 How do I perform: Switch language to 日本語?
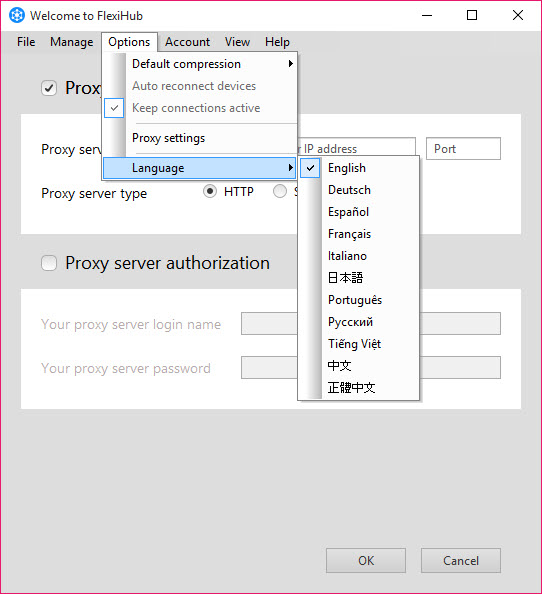pos(358,278)
